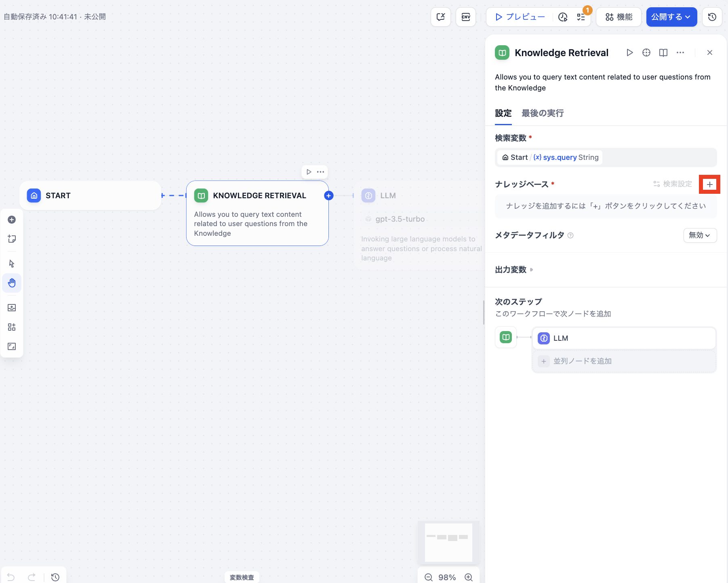Select the 設定 tab
728x583 pixels.
(x=503, y=113)
